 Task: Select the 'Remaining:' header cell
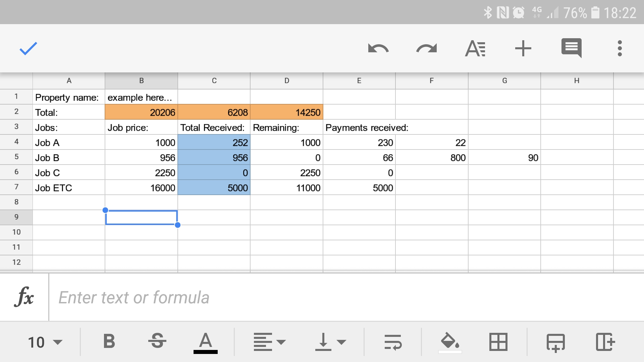coord(286,127)
